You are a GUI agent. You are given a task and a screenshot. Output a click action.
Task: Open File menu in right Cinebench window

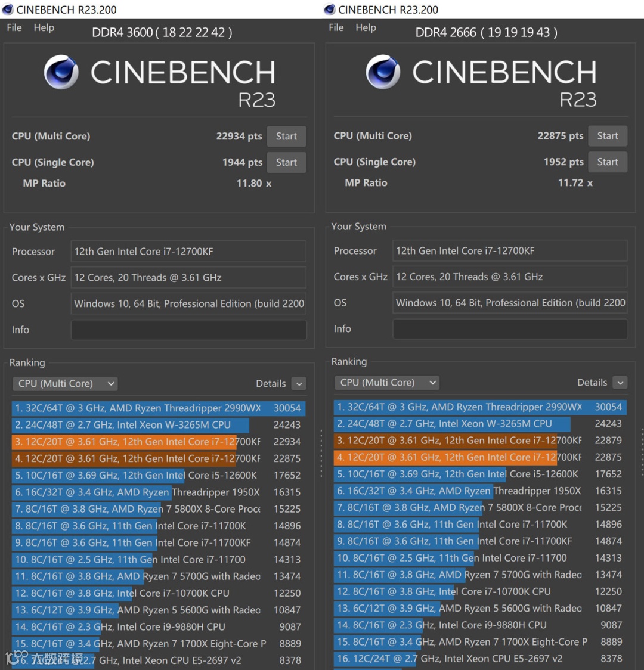[x=336, y=28]
